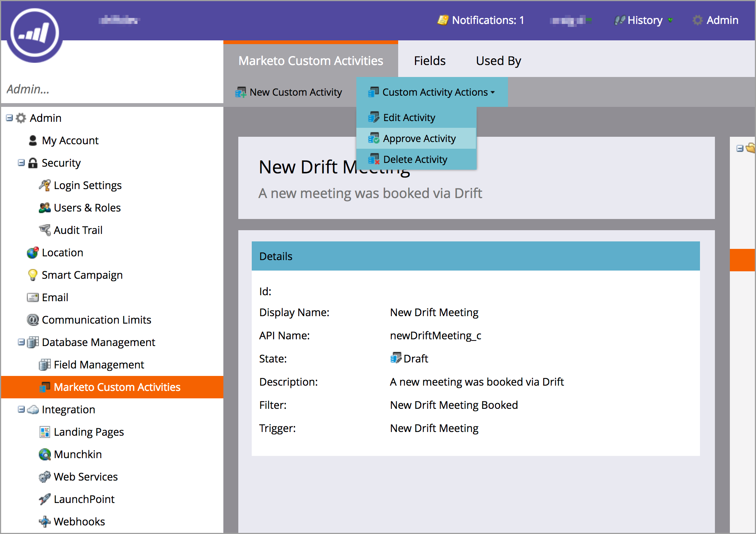Viewport: 756px width, 534px height.
Task: Select Marketo Custom Activities tree item
Action: (112, 387)
